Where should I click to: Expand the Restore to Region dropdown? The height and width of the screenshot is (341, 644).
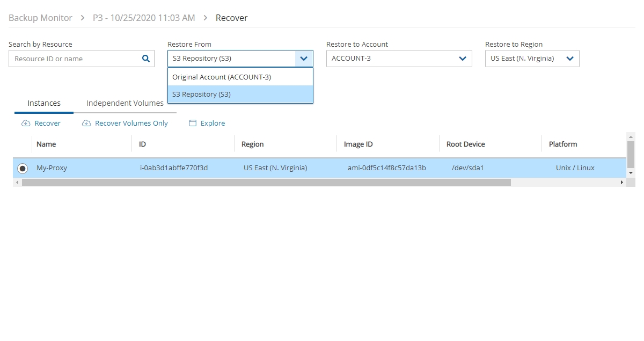[x=570, y=59]
